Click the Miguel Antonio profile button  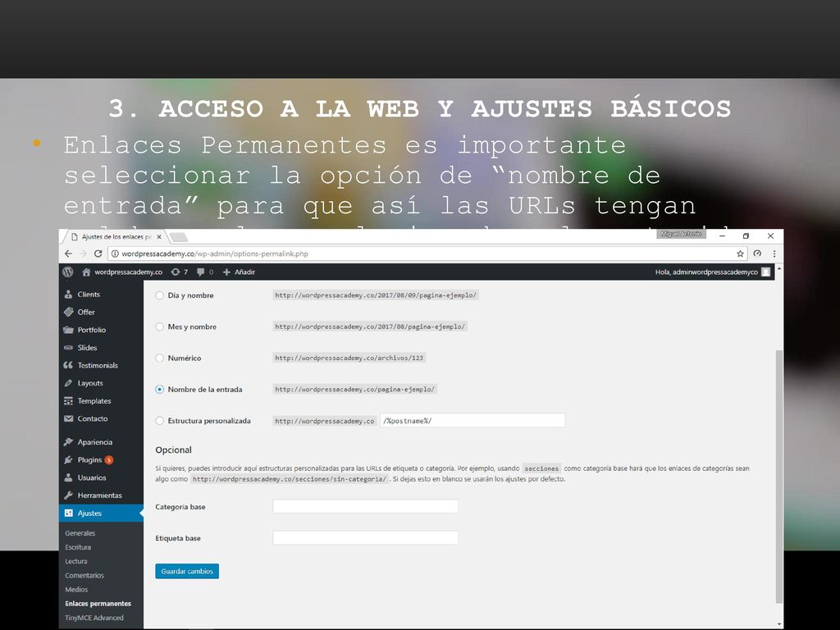681,234
